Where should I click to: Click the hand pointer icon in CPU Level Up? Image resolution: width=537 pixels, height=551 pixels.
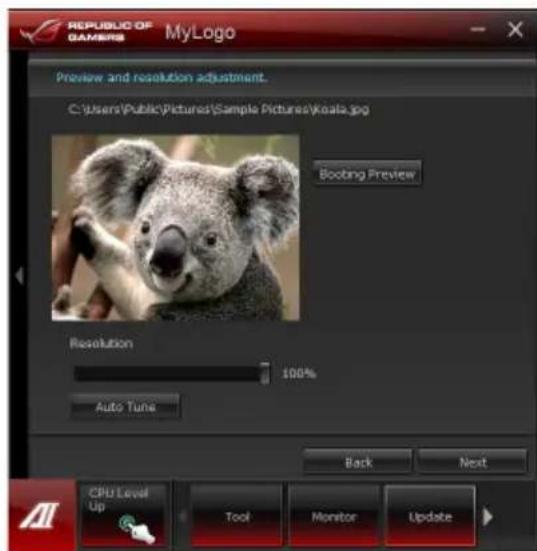pyautogui.click(x=137, y=529)
